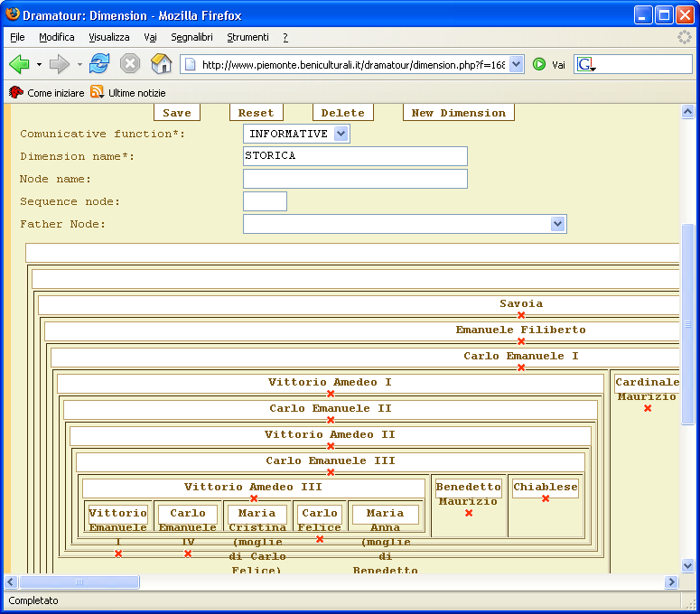Select the Savoia node label

point(521,304)
